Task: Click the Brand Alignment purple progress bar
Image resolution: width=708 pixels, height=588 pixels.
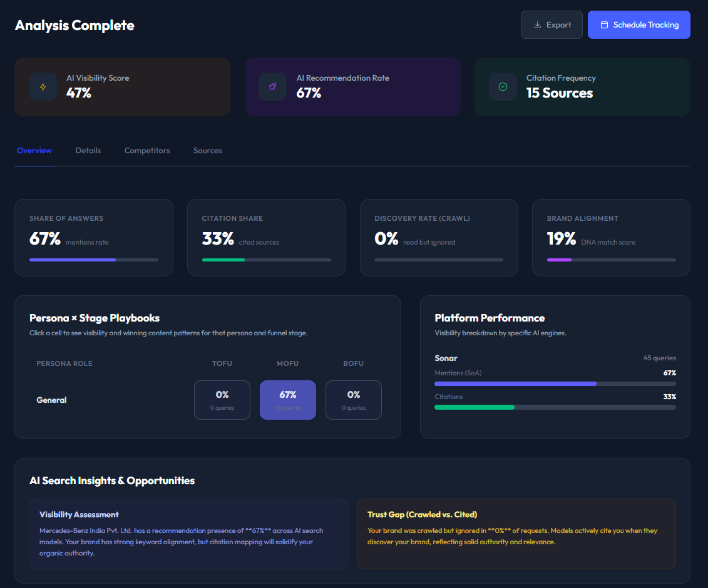Action: point(612,260)
